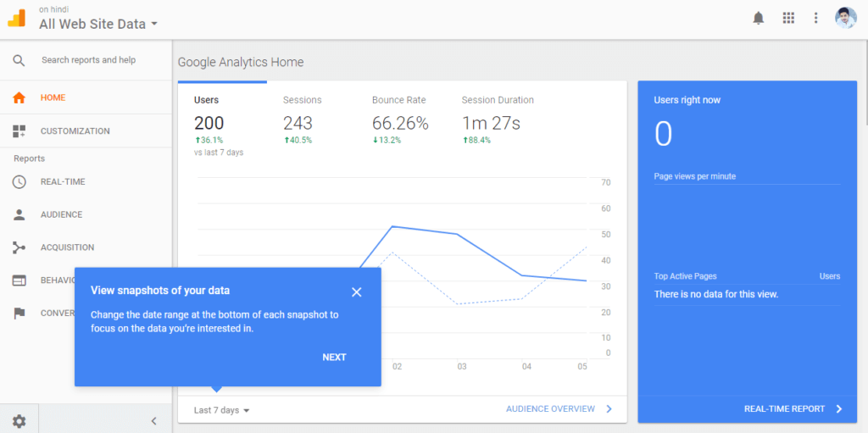The image size is (868, 433).
Task: Click the search magnifier icon
Action: tap(19, 60)
